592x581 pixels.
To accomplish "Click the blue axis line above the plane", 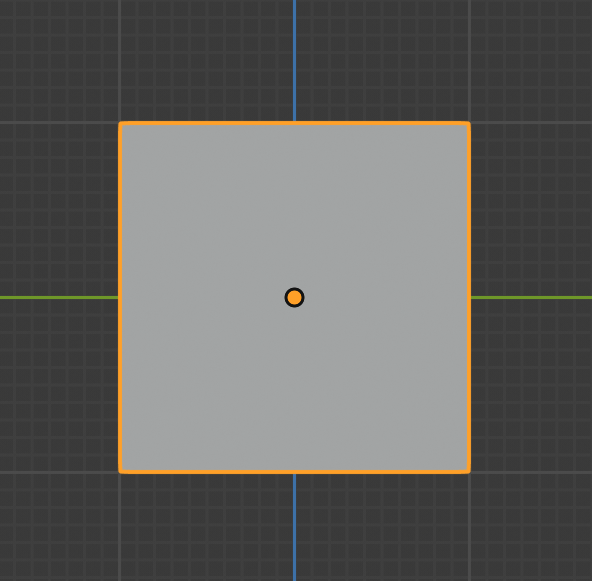I will (294, 60).
